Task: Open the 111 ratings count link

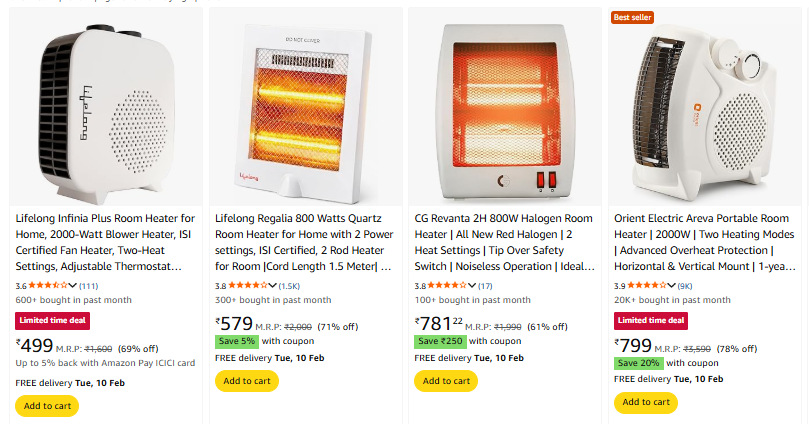Action: [88, 286]
